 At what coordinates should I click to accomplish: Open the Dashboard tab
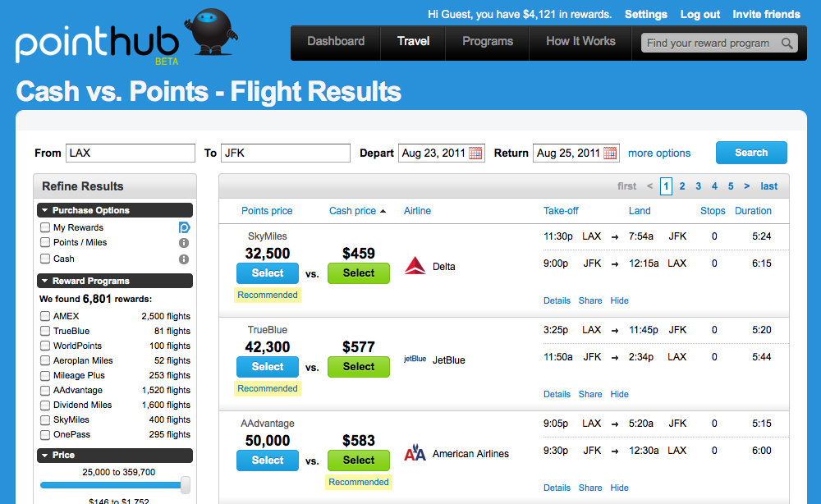coord(336,41)
